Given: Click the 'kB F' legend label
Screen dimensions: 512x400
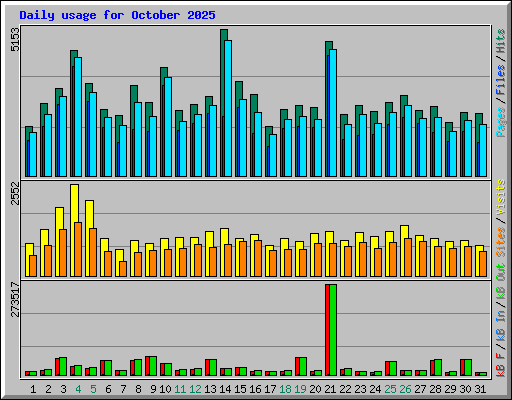Looking at the screenshot, I should [501, 365].
